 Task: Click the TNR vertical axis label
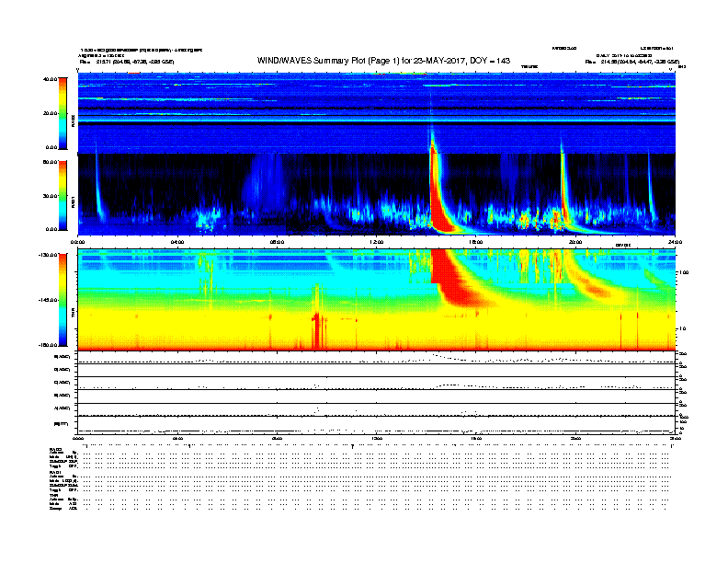click(x=73, y=314)
